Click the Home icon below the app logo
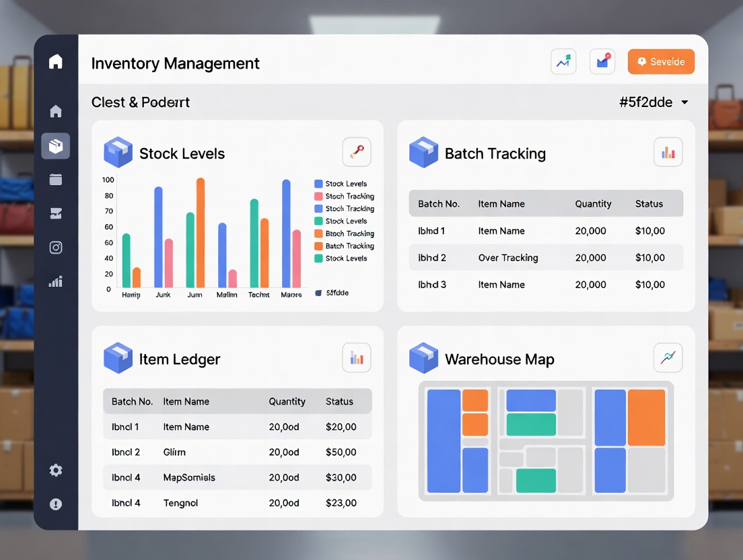Image resolution: width=743 pixels, height=560 pixels. tap(56, 111)
